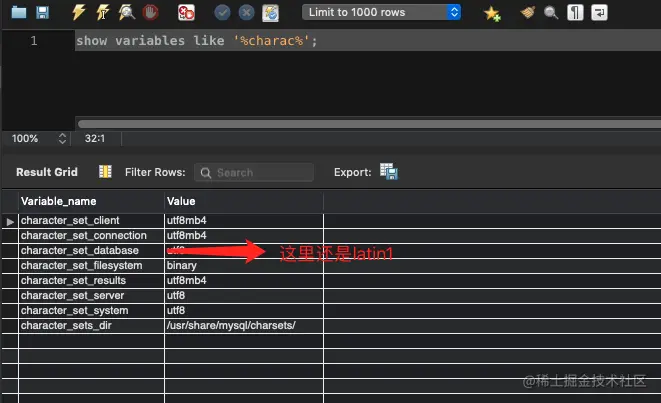Click the Result Grid label

point(47,172)
